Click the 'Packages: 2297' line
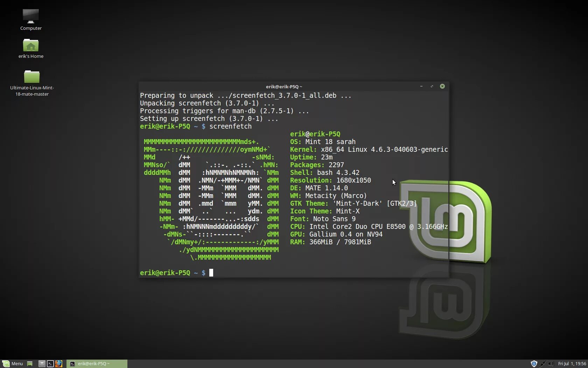 pyautogui.click(x=317, y=165)
